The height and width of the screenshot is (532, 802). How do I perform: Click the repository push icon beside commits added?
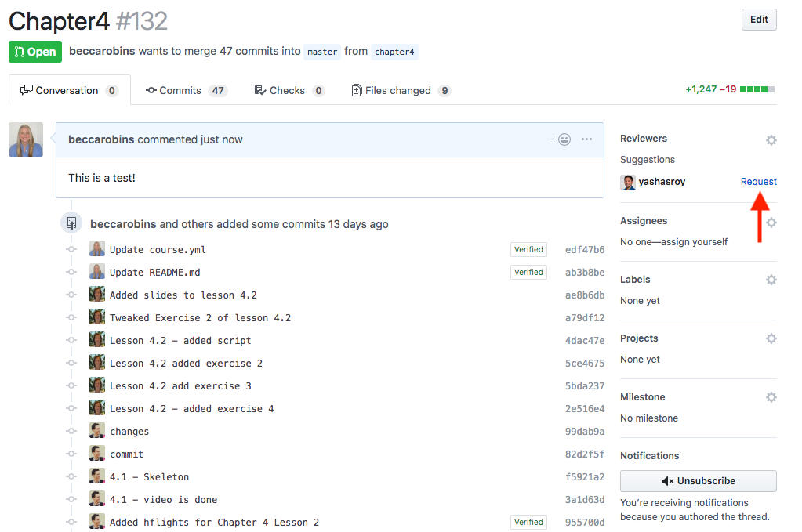click(71, 223)
